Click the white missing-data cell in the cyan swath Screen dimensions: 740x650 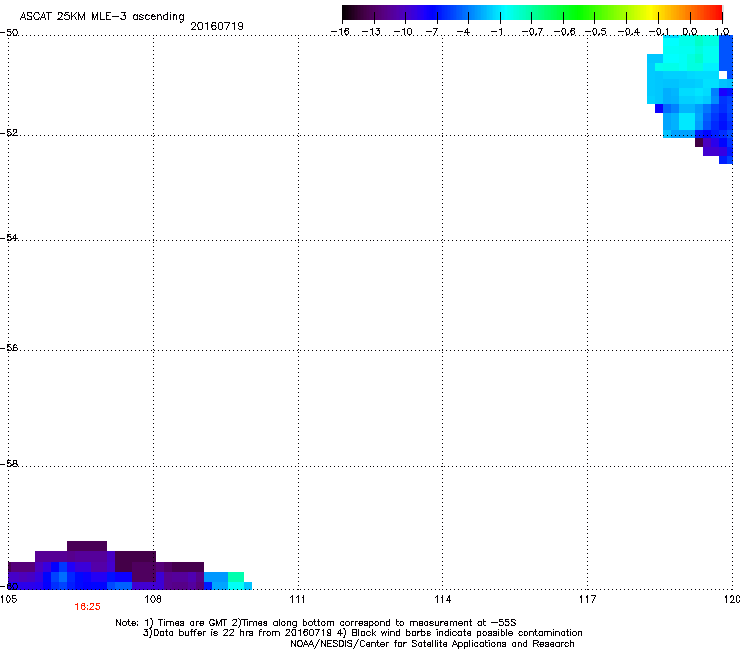[723, 75]
